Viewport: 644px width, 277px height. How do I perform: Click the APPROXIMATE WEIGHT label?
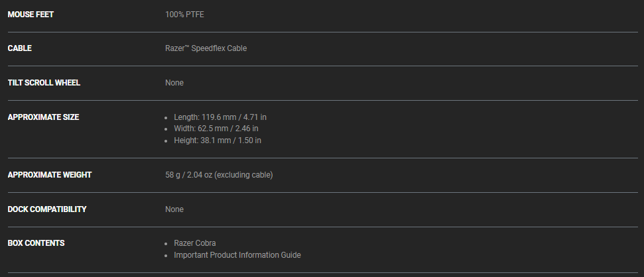tap(50, 175)
